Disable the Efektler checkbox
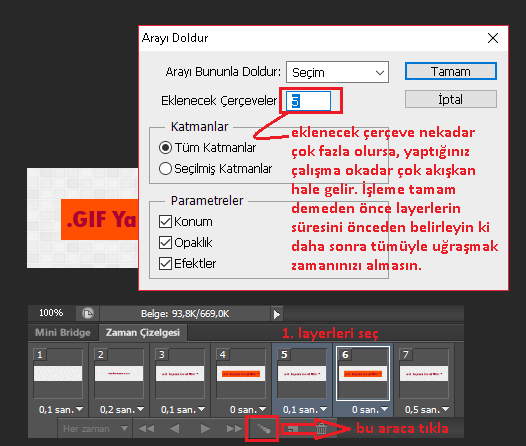The image size is (526, 446). [x=165, y=264]
